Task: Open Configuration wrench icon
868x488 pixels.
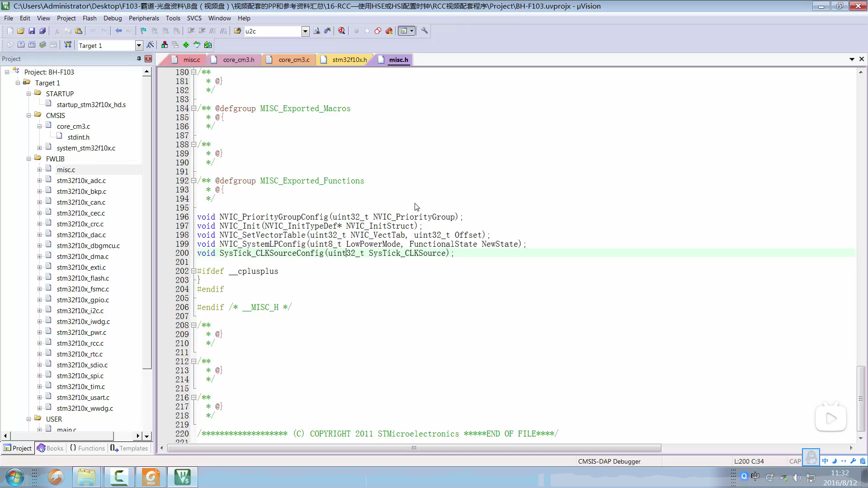Action: [425, 31]
